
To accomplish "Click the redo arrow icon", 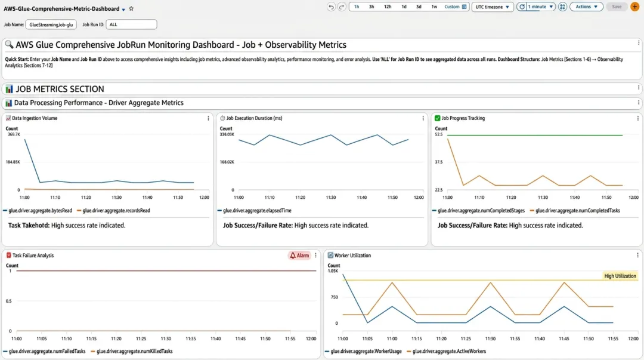I will [x=342, y=7].
